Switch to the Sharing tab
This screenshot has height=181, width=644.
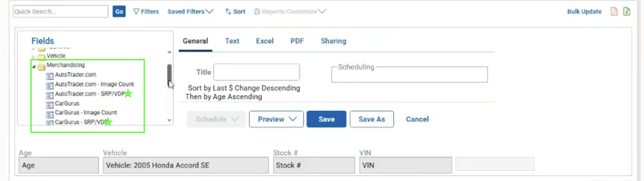pyautogui.click(x=333, y=41)
